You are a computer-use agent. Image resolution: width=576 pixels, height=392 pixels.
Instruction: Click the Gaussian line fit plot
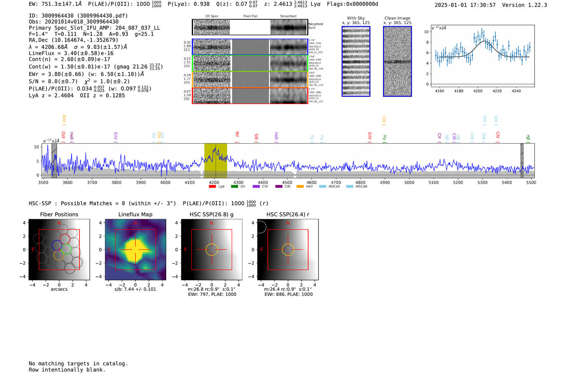482,56
